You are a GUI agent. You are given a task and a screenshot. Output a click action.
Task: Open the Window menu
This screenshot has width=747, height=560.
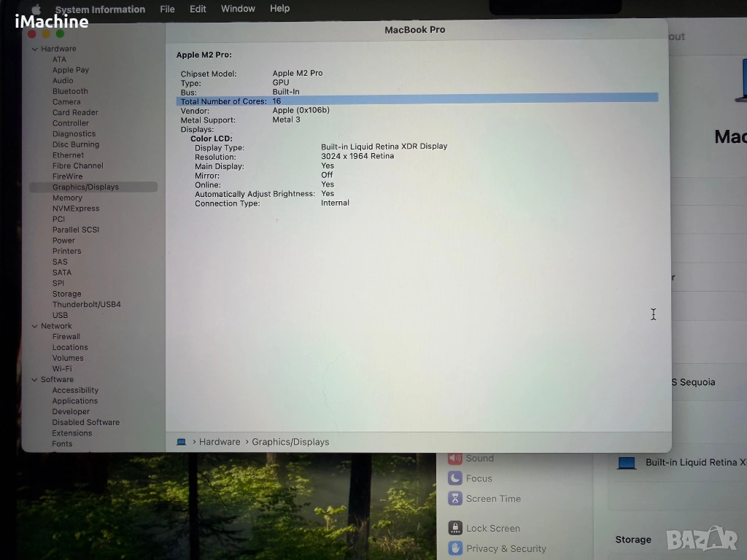[x=238, y=9]
